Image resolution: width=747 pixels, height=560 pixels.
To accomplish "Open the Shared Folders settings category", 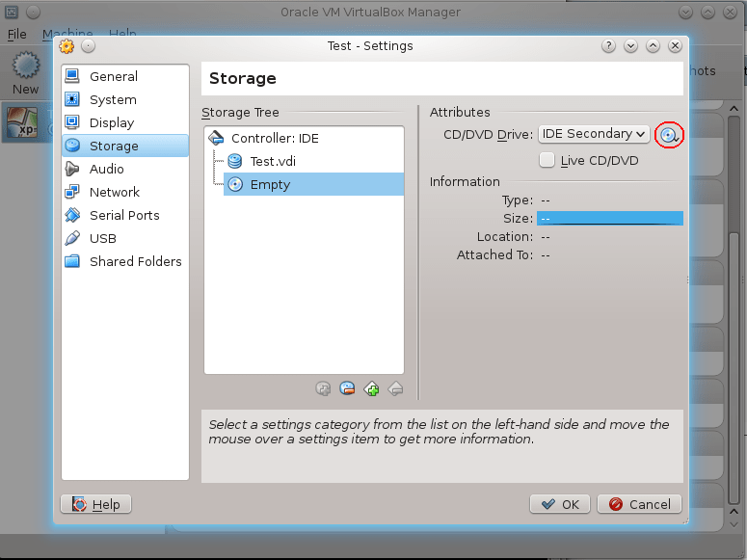I will [124, 261].
